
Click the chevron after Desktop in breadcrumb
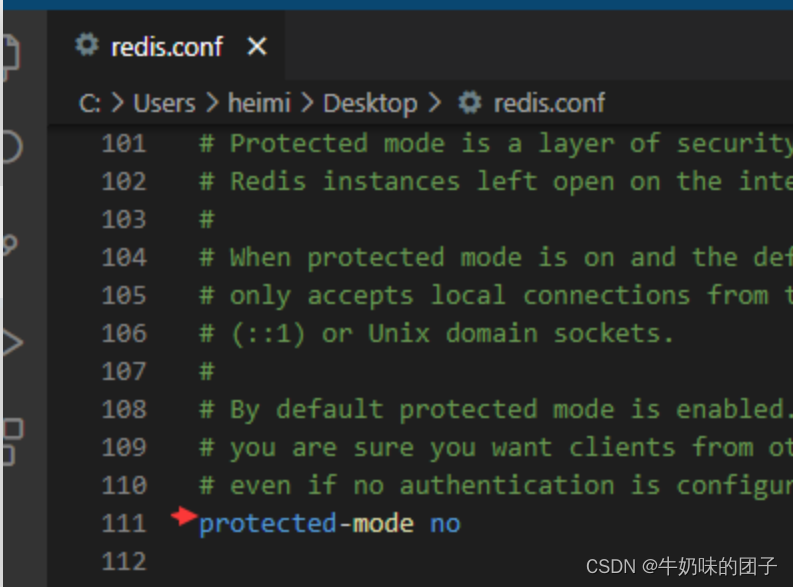(x=434, y=103)
